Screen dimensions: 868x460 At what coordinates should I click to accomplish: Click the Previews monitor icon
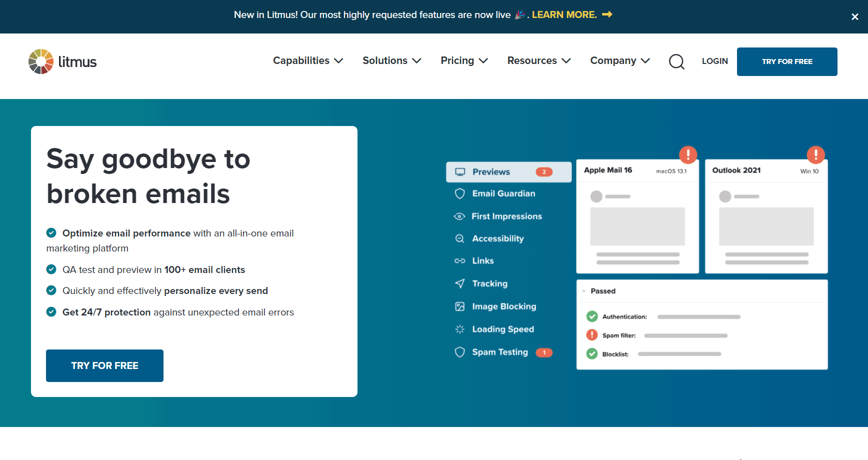[x=460, y=172]
